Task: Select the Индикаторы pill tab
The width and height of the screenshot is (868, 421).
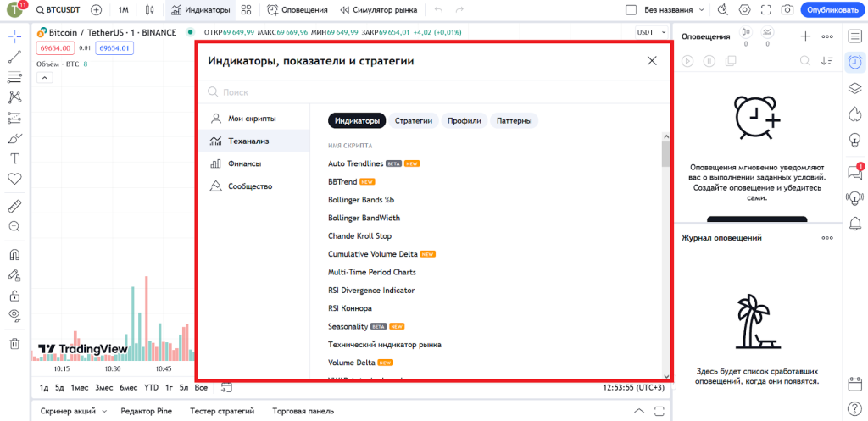Action: click(x=357, y=120)
